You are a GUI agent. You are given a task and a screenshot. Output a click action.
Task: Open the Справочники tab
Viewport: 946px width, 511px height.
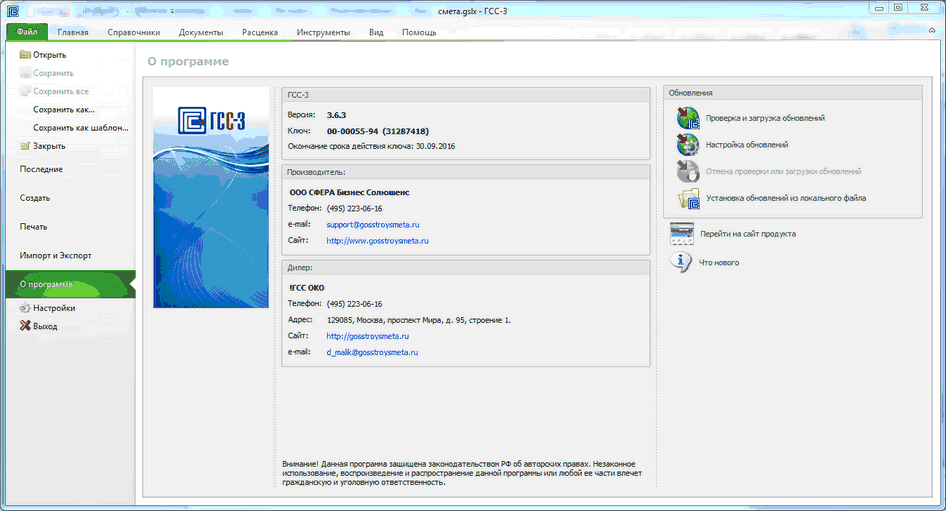click(x=134, y=33)
